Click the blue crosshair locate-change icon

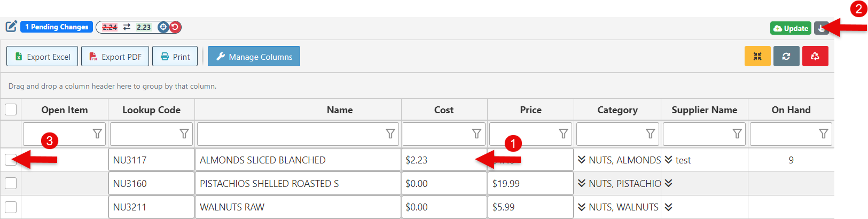click(163, 27)
